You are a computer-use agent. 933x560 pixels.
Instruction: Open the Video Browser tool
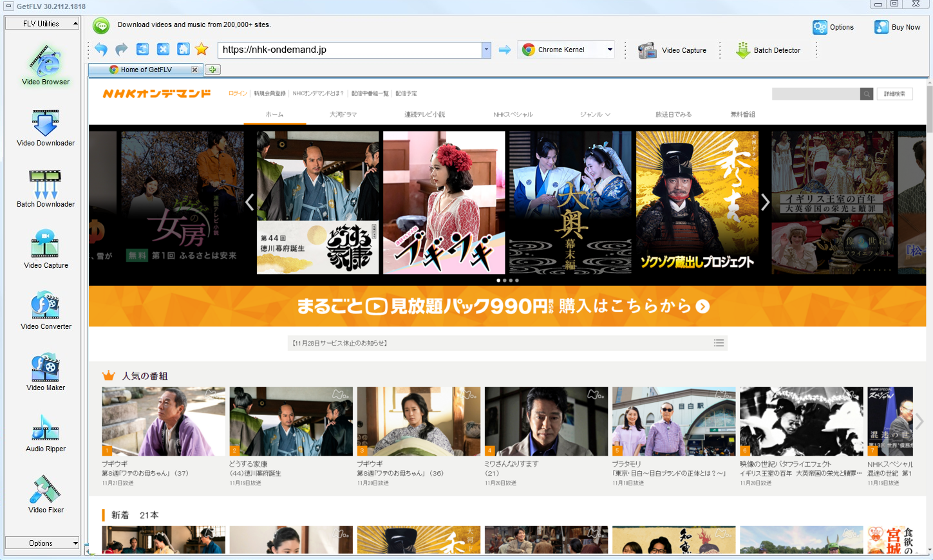[45, 65]
